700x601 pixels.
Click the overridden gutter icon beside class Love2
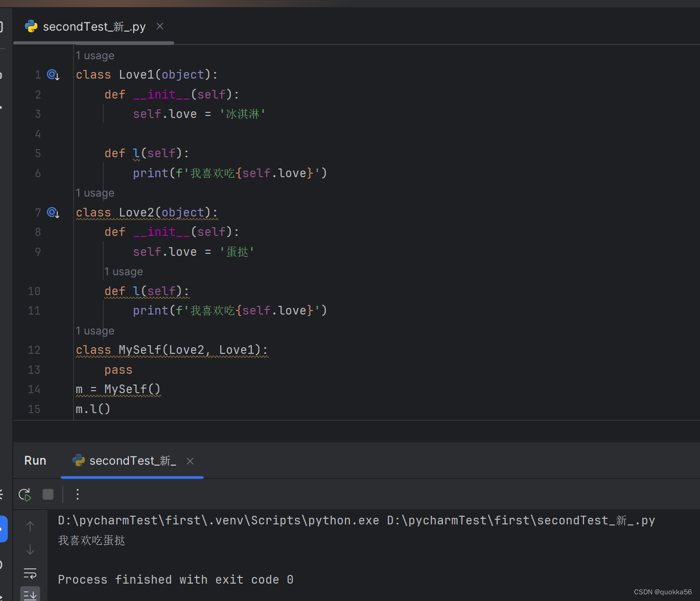click(x=53, y=212)
